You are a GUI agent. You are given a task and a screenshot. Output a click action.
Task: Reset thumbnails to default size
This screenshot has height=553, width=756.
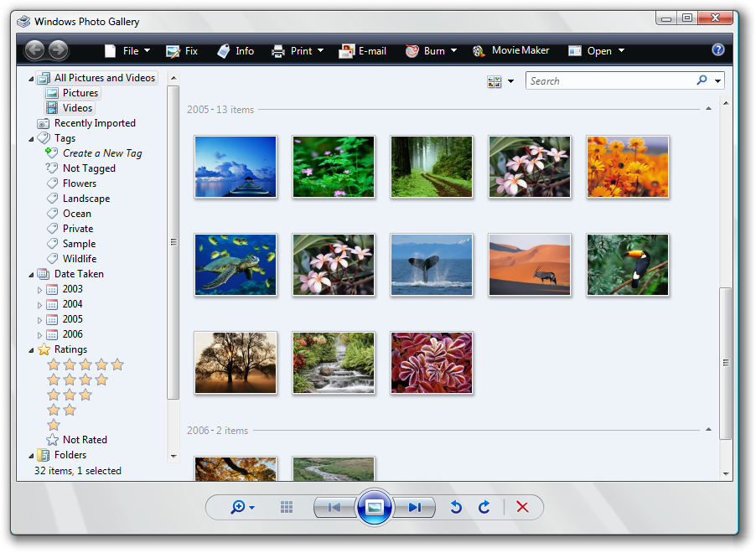pos(287,507)
